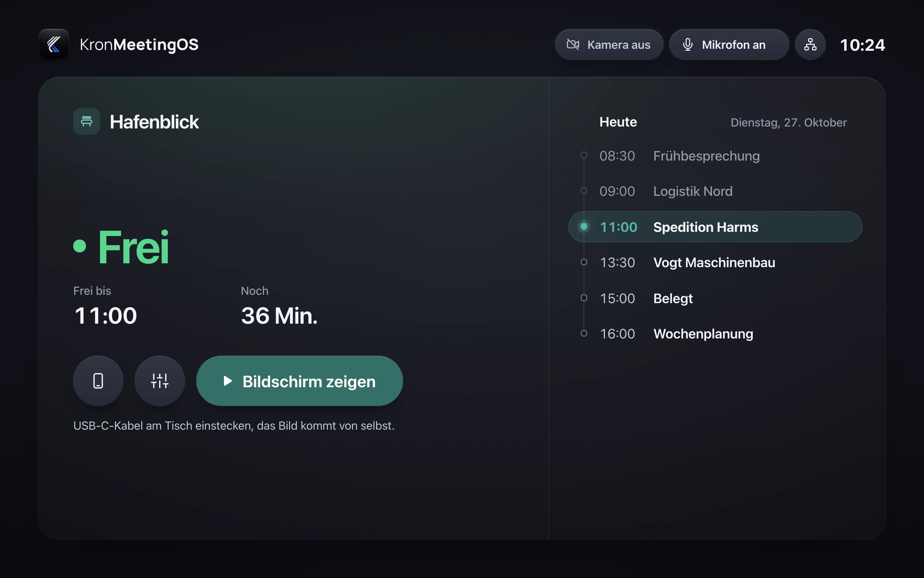The height and width of the screenshot is (578, 924).
Task: Click the highlighted 11:00 timeline marker dot
Action: 584,227
